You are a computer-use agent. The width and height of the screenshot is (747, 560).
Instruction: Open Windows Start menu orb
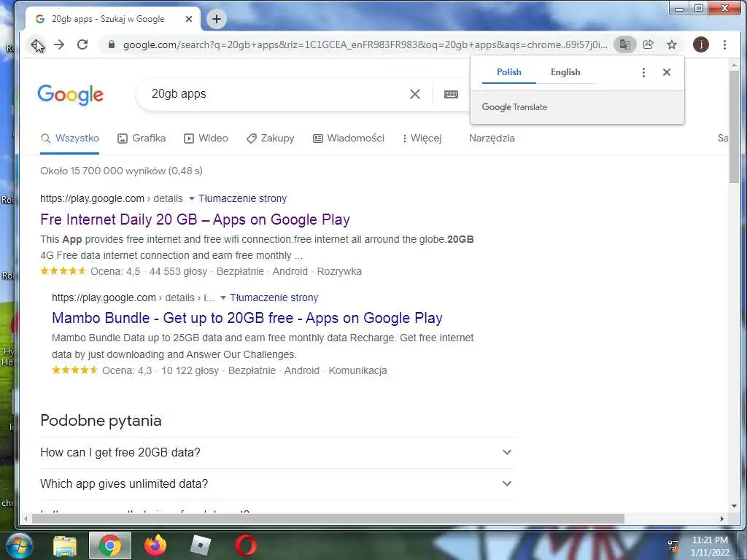coord(19,545)
